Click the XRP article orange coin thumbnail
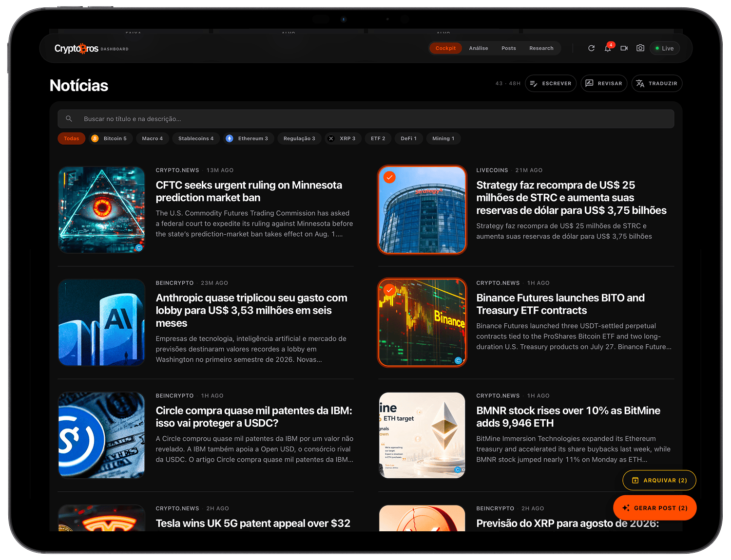The image size is (731, 560). coord(422,518)
